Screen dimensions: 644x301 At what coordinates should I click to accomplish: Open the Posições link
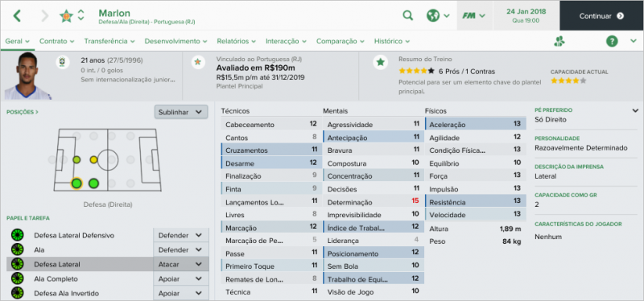(23, 112)
